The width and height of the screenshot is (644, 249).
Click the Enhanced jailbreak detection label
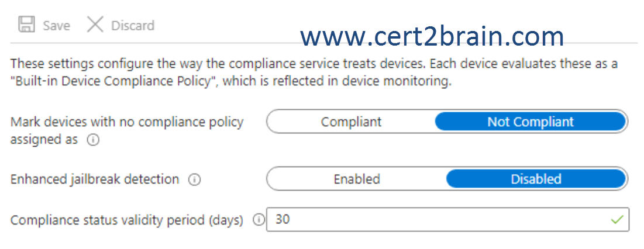95,179
